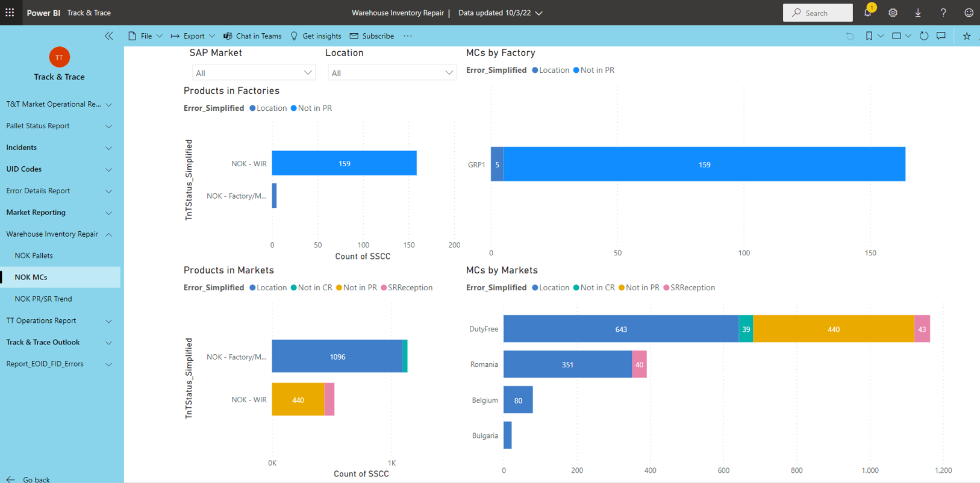Click the TT app avatar
Viewport: 980px width, 483px height.
click(x=59, y=57)
